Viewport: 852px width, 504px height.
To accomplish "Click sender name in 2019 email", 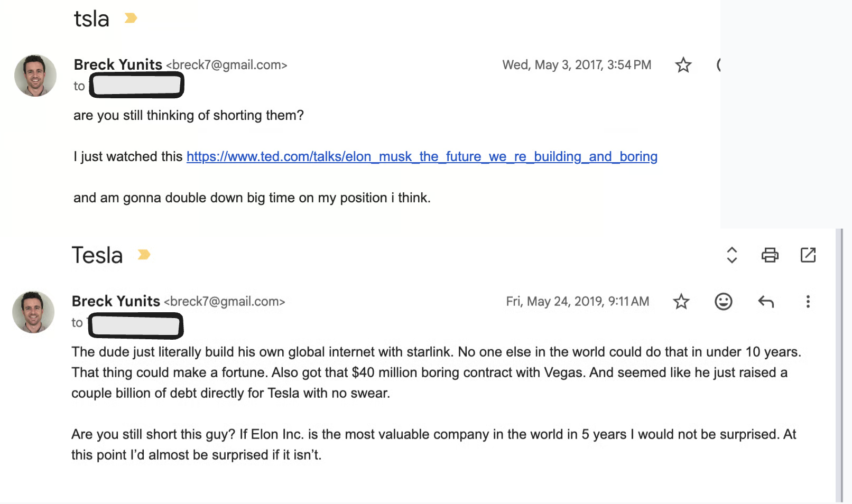I will click(116, 301).
